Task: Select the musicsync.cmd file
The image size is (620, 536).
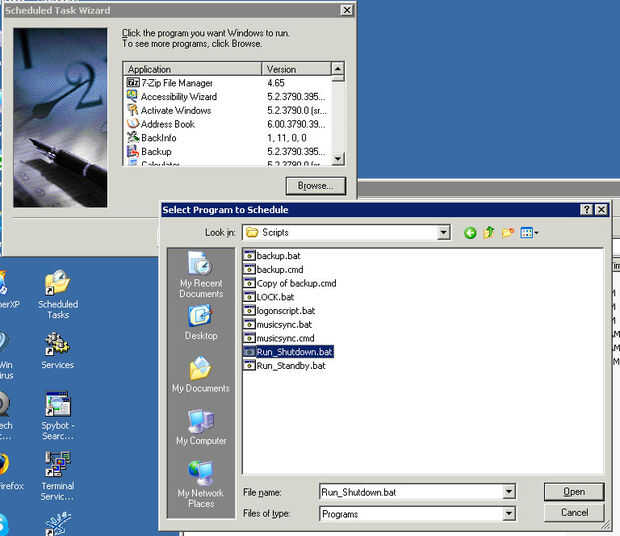Action: (279, 338)
